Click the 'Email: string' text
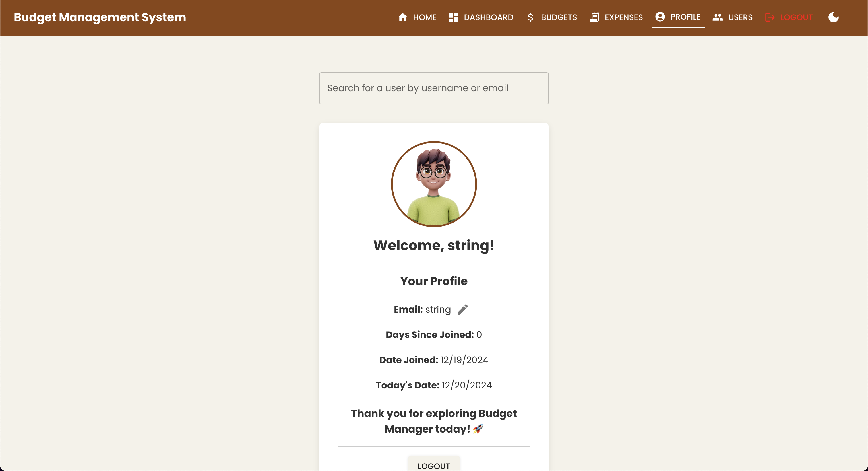Image resolution: width=868 pixels, height=471 pixels. pos(422,310)
